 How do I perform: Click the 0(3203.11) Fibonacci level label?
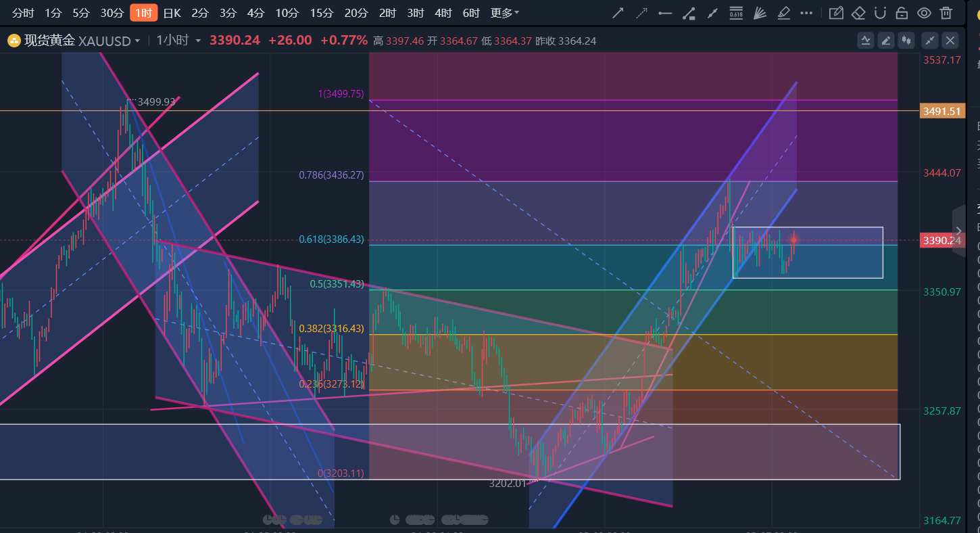(341, 473)
